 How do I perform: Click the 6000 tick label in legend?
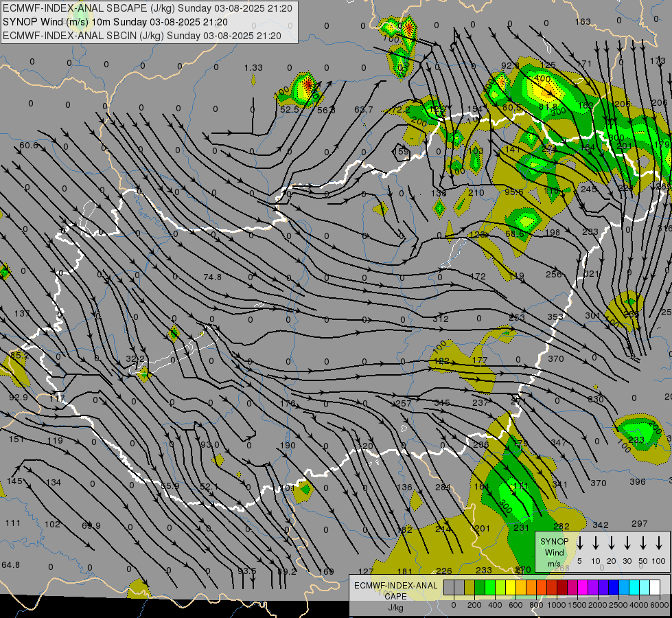pyautogui.click(x=659, y=605)
